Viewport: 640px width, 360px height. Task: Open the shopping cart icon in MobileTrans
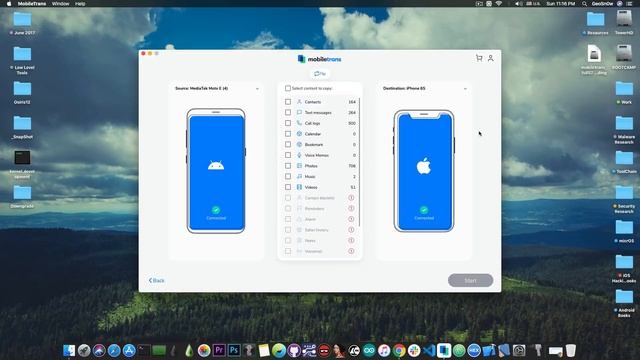coord(479,58)
